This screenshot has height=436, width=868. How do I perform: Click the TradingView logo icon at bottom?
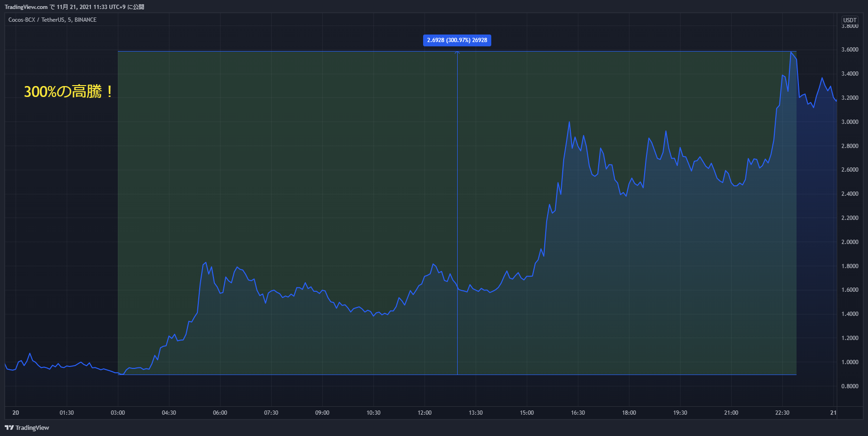[x=9, y=427]
